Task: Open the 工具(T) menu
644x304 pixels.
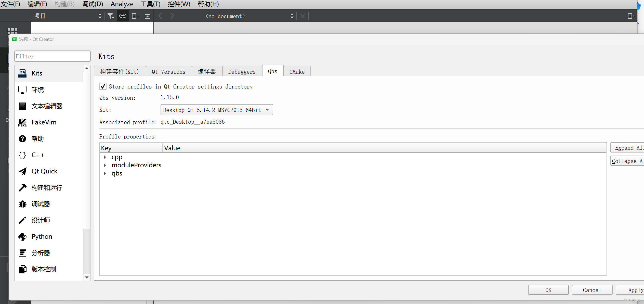Action: click(x=150, y=4)
